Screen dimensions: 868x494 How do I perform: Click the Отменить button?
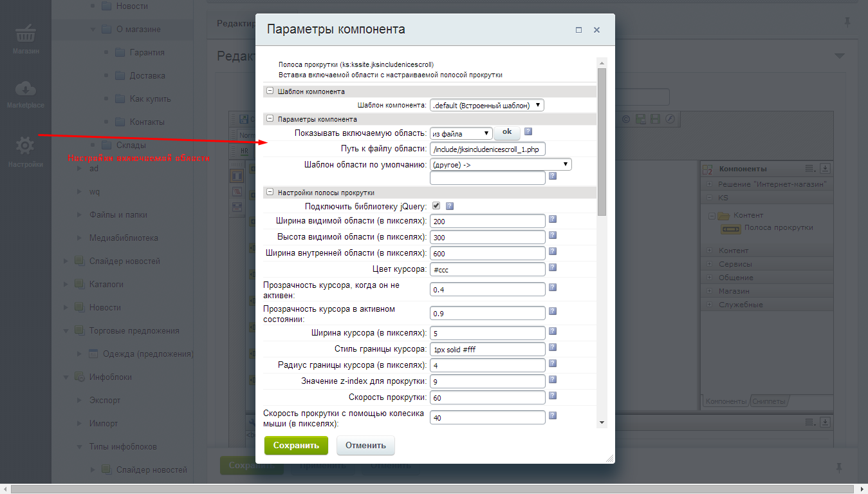[x=365, y=445]
